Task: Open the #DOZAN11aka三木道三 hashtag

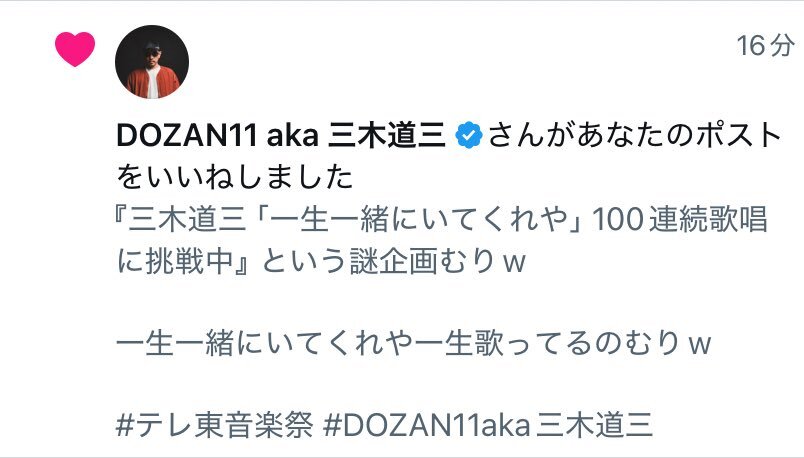Action: coord(488,425)
